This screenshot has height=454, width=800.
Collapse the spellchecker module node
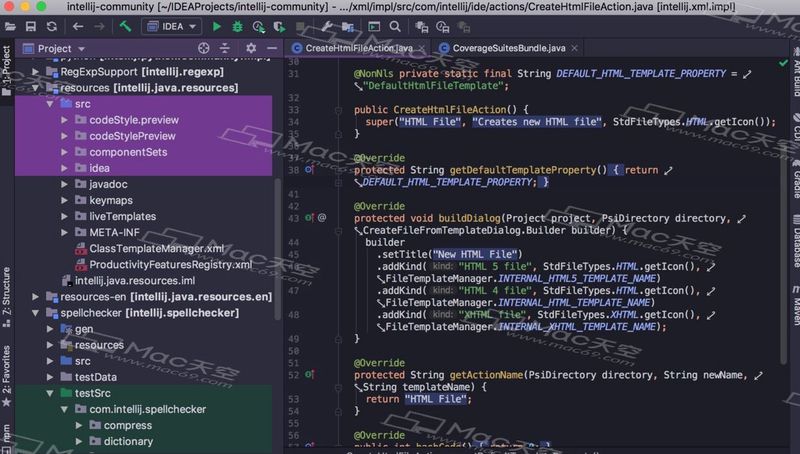pyautogui.click(x=35, y=313)
